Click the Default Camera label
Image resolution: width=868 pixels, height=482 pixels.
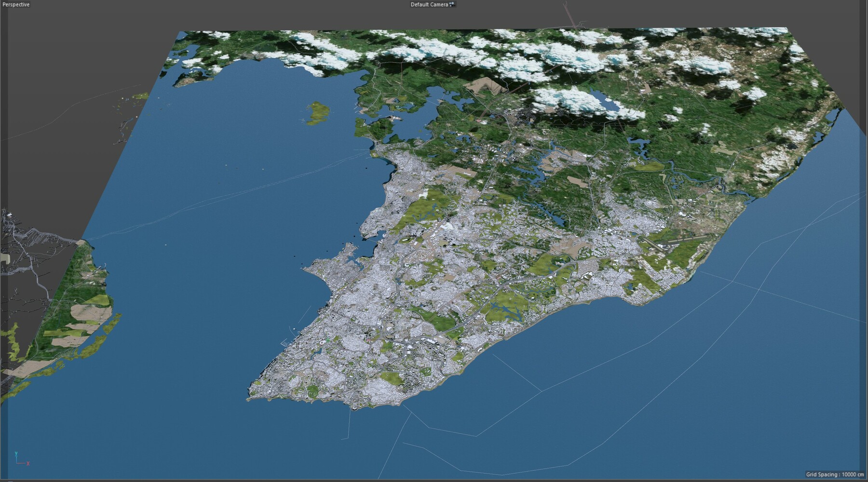click(x=429, y=4)
